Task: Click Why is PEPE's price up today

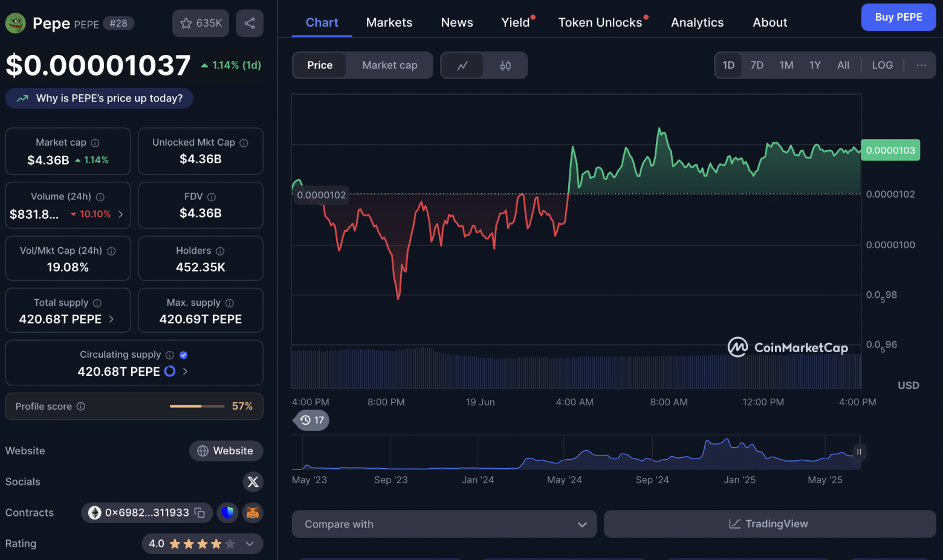Action: click(99, 98)
